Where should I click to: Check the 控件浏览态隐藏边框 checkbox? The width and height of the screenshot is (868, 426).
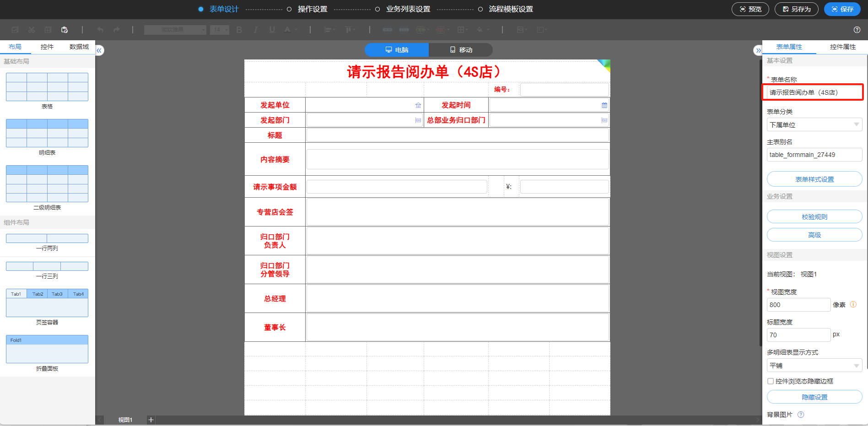pyautogui.click(x=771, y=381)
